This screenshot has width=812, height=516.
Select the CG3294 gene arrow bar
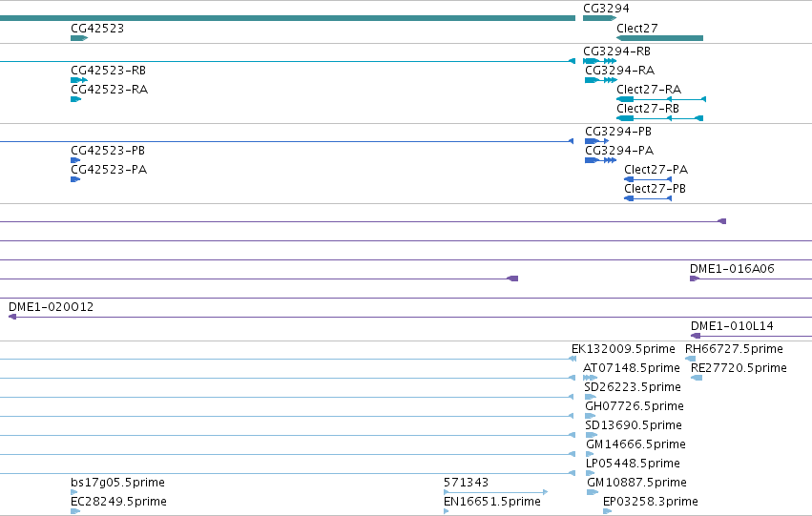(599, 18)
